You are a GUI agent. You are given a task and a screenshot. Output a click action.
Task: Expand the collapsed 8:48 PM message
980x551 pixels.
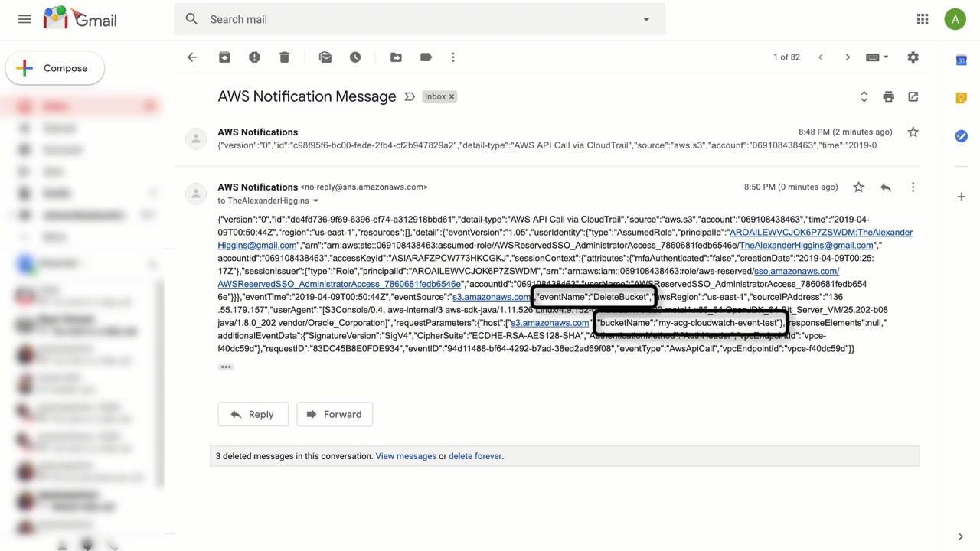tap(547, 139)
